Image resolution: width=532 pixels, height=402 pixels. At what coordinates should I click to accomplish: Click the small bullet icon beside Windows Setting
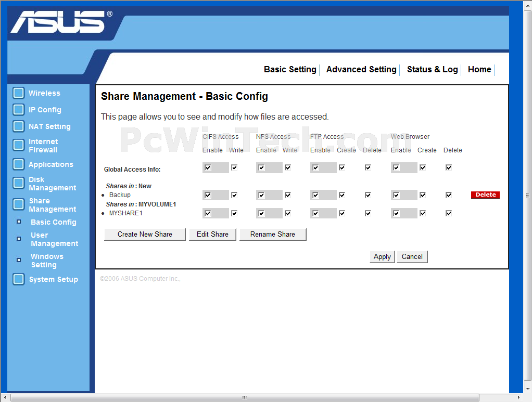pyautogui.click(x=19, y=260)
